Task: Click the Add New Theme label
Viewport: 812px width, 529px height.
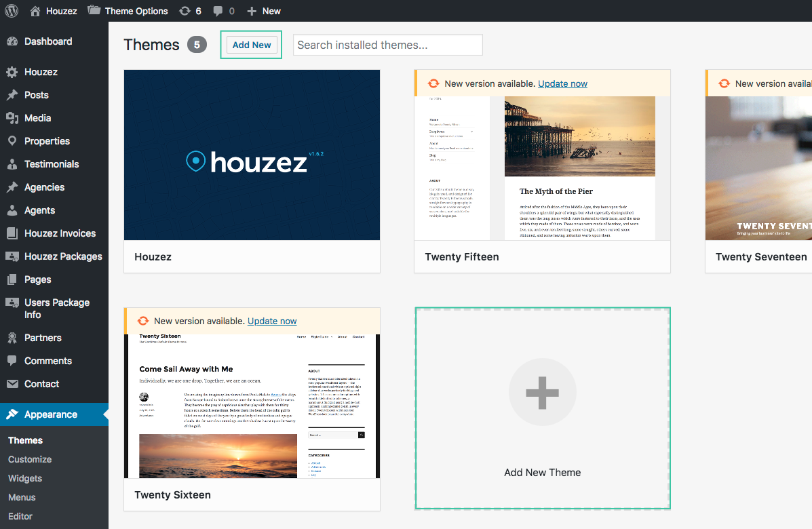Action: pos(542,473)
